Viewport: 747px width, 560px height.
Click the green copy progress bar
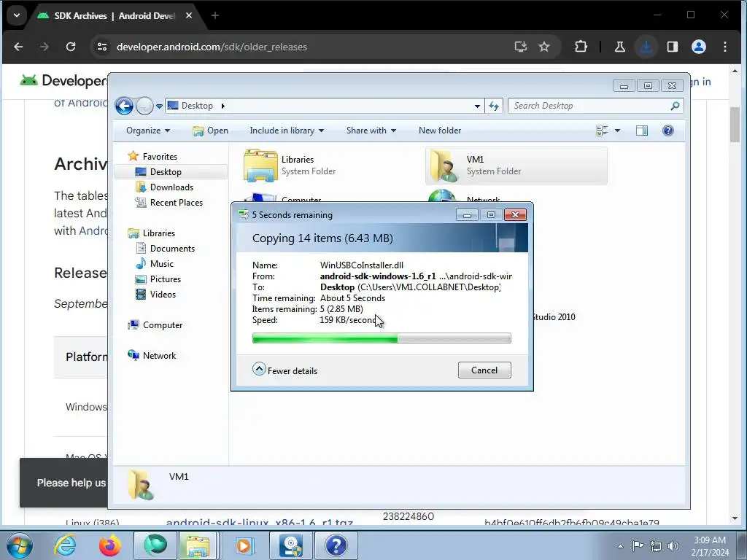tap(382, 338)
